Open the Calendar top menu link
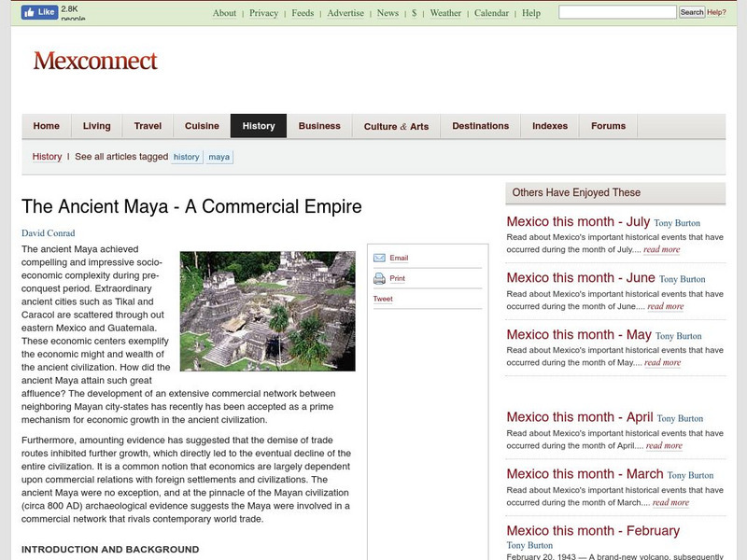 491,13
